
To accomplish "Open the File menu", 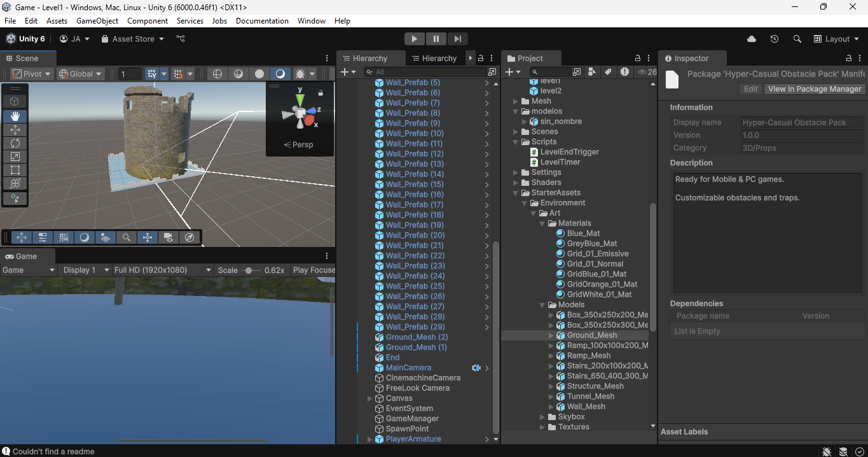I will tap(10, 21).
